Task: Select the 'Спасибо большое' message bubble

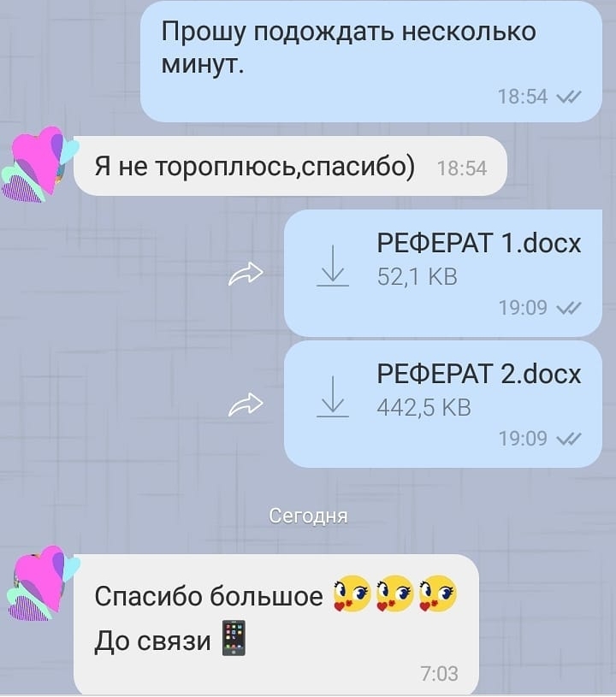Action: coord(276,625)
